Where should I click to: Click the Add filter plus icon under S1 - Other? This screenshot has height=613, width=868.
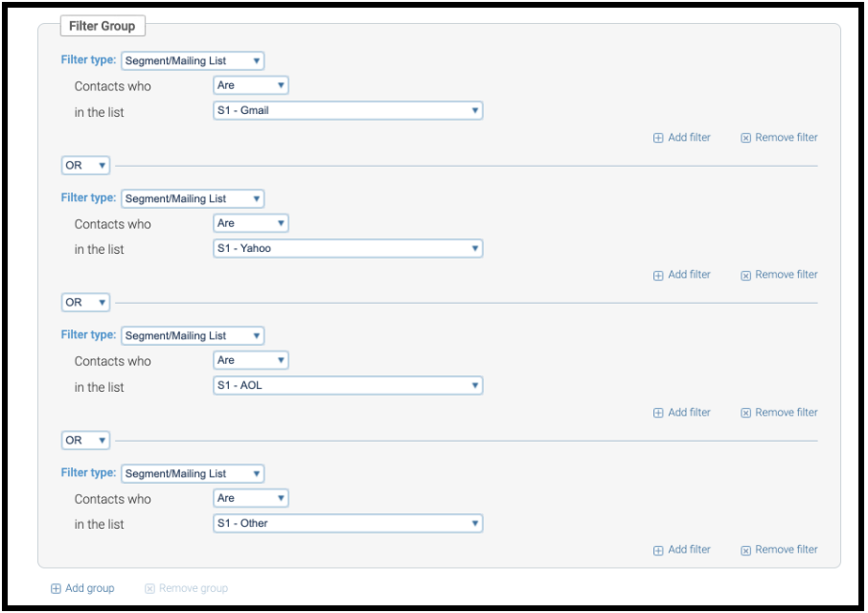pos(657,551)
